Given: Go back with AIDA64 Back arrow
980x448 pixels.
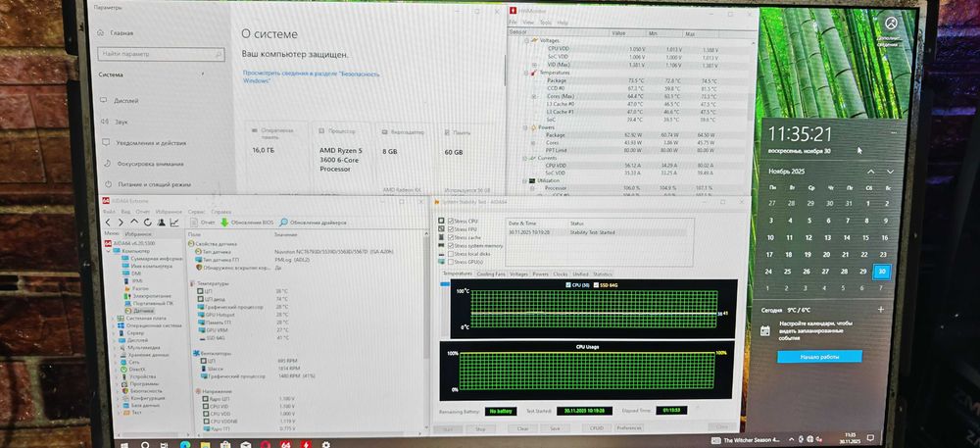Looking at the screenshot, I should pyautogui.click(x=108, y=223).
